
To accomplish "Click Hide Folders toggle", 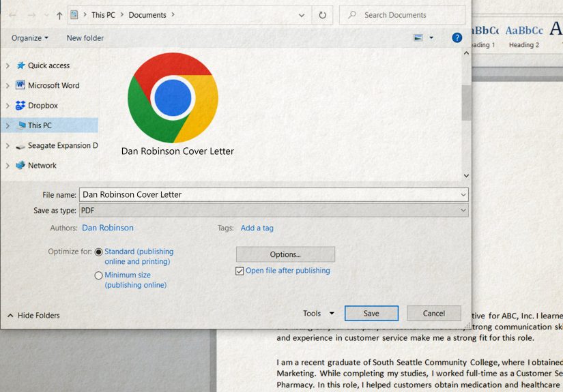I will point(33,315).
